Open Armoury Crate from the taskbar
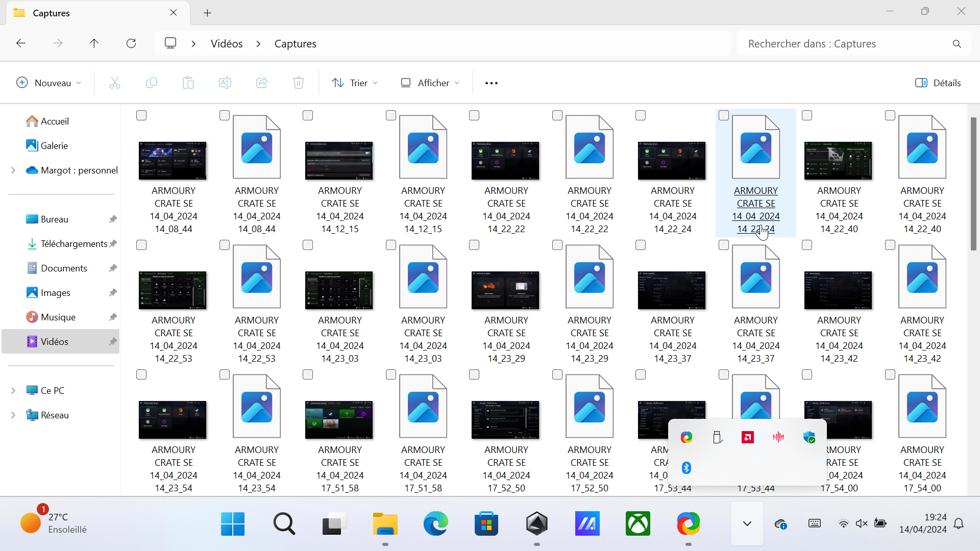The image size is (980, 551). click(x=537, y=523)
